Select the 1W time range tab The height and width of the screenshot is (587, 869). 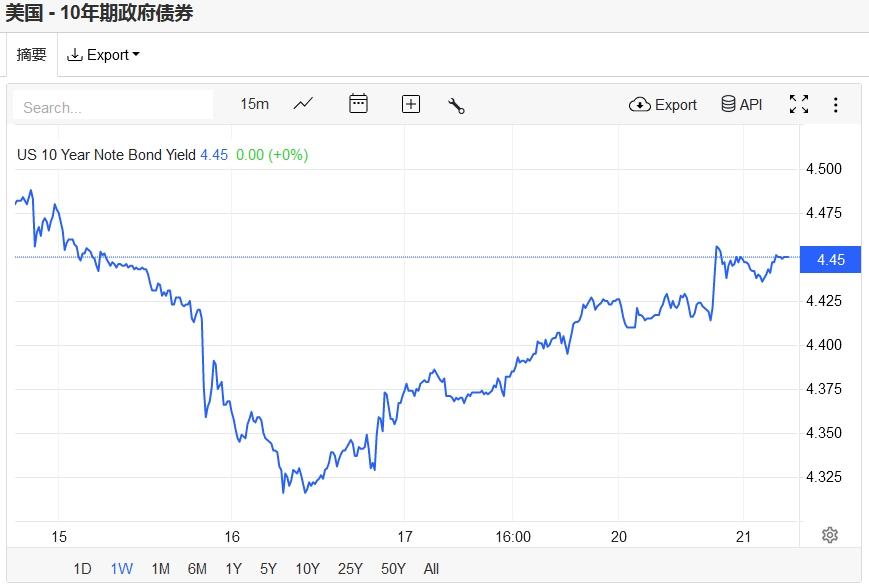[x=121, y=569]
